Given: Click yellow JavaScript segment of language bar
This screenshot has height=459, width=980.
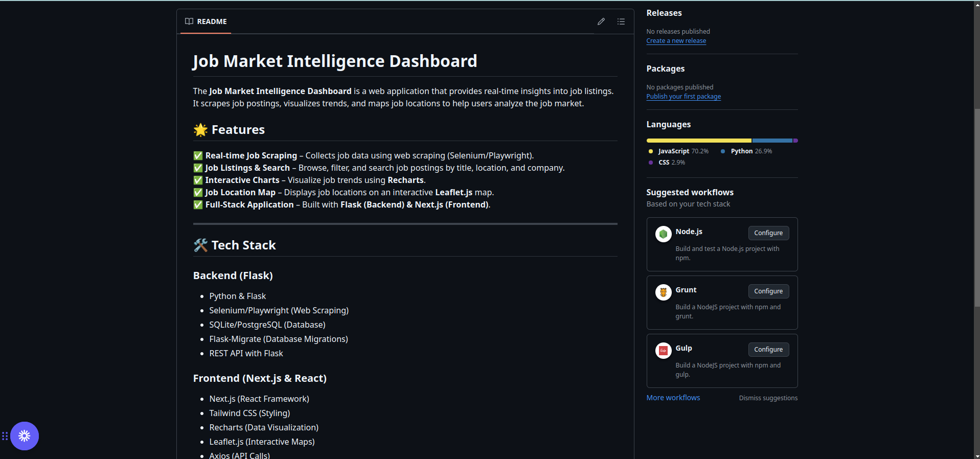Looking at the screenshot, I should coord(699,141).
